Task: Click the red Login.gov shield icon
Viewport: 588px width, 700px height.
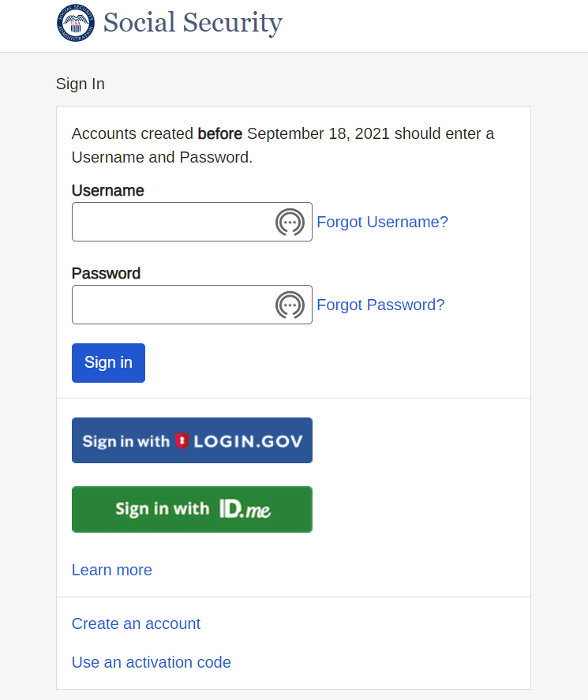Action: pyautogui.click(x=182, y=441)
